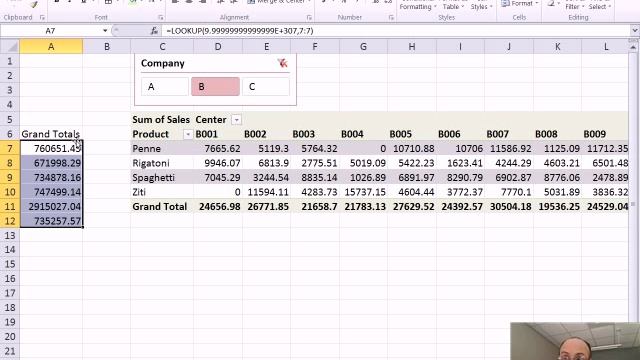Select cell A7 value 760651.45
This screenshot has width=640, height=360.
tap(51, 149)
